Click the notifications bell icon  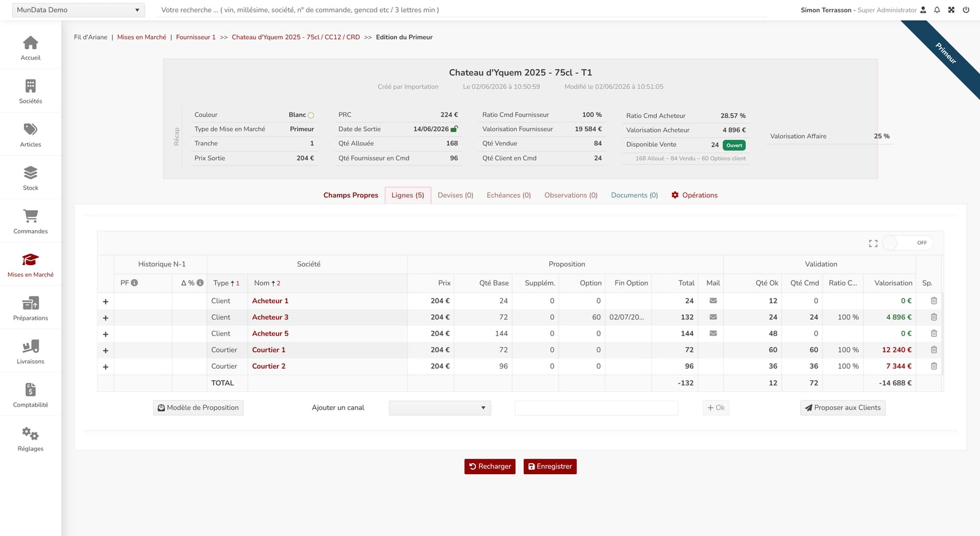(x=937, y=10)
